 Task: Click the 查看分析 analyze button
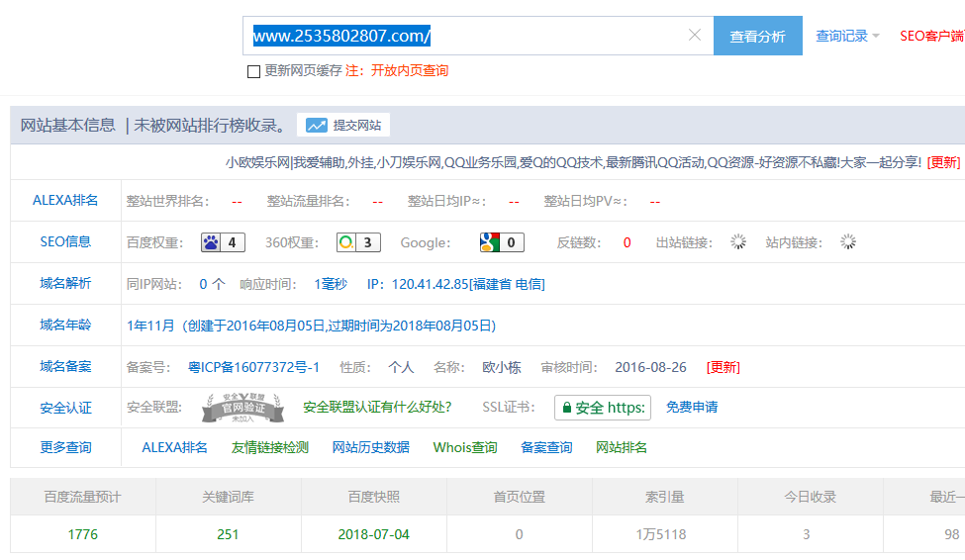(757, 36)
